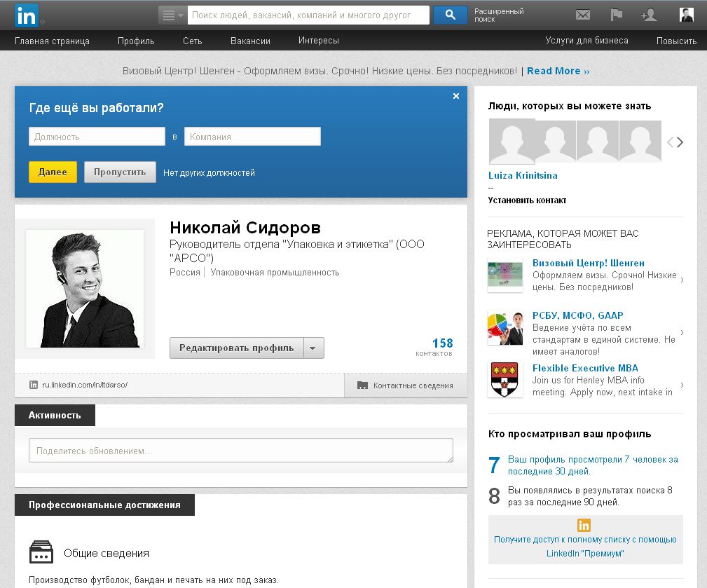Expand arrow beside РСБУ ad
The image size is (707, 588).
tap(682, 332)
